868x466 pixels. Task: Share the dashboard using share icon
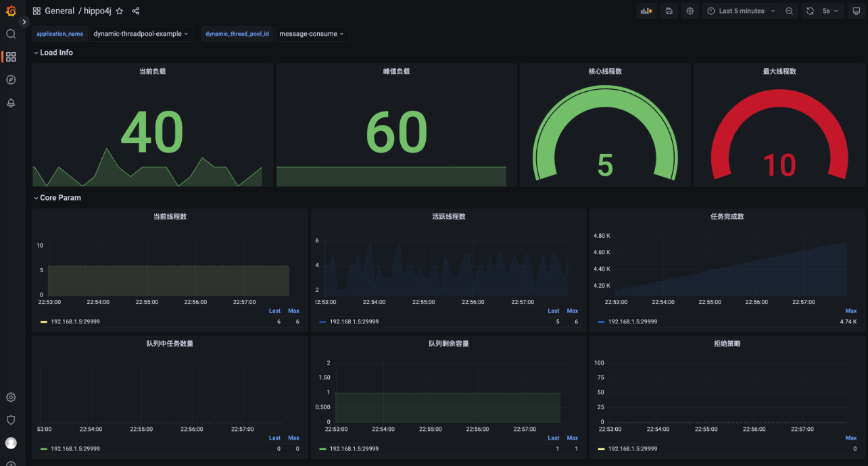click(136, 11)
